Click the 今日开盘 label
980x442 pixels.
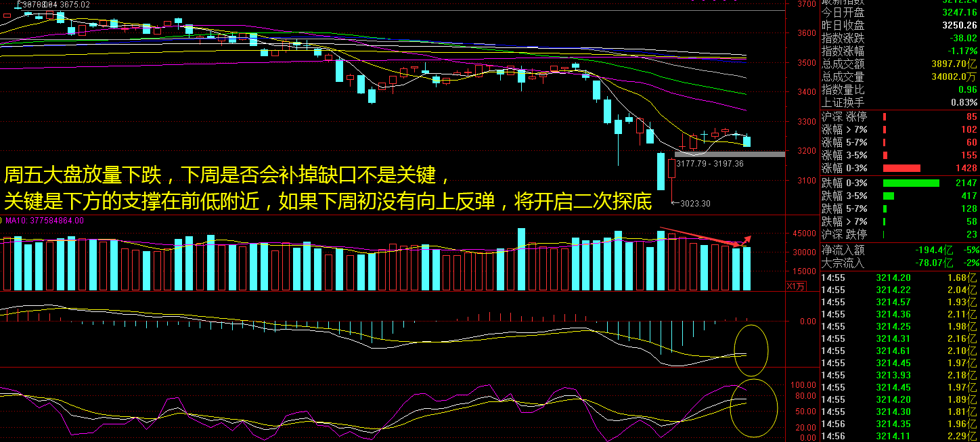[x=843, y=12]
